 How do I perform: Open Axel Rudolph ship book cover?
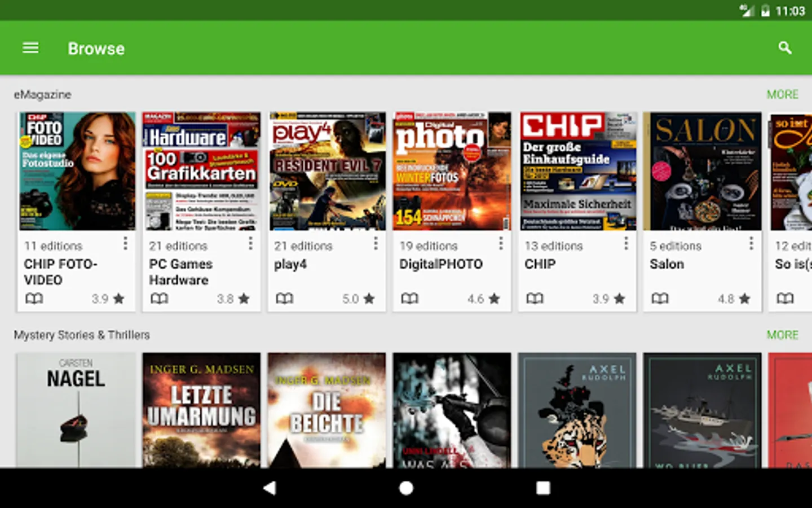703,410
